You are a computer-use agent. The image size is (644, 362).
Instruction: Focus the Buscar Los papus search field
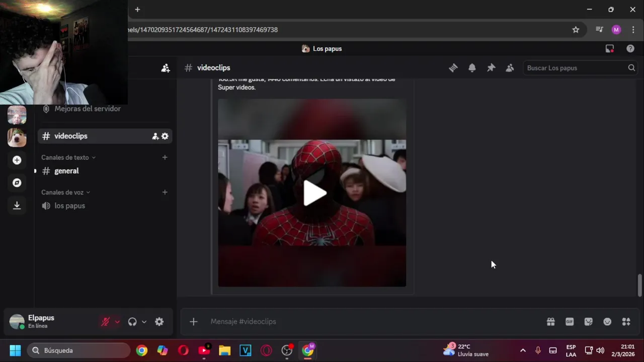[x=580, y=68]
